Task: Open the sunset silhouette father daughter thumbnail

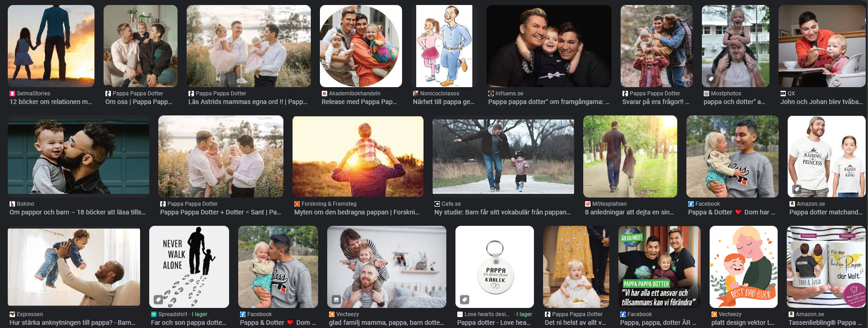Action: pos(51,46)
